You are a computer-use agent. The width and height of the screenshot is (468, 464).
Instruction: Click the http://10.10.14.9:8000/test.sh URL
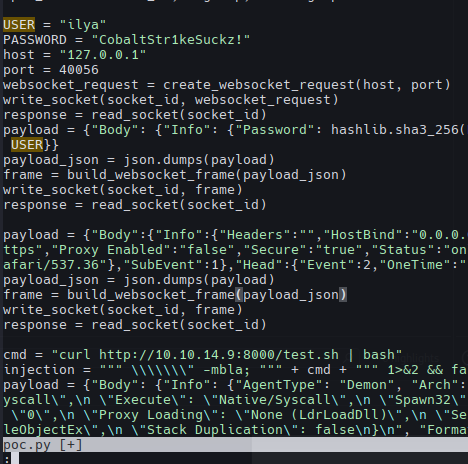219,355
